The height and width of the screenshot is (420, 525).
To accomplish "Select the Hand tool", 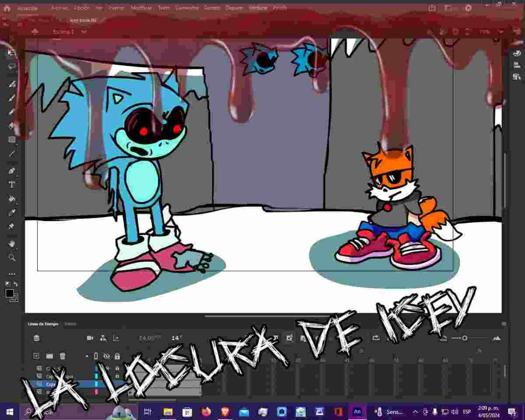I will [x=12, y=244].
